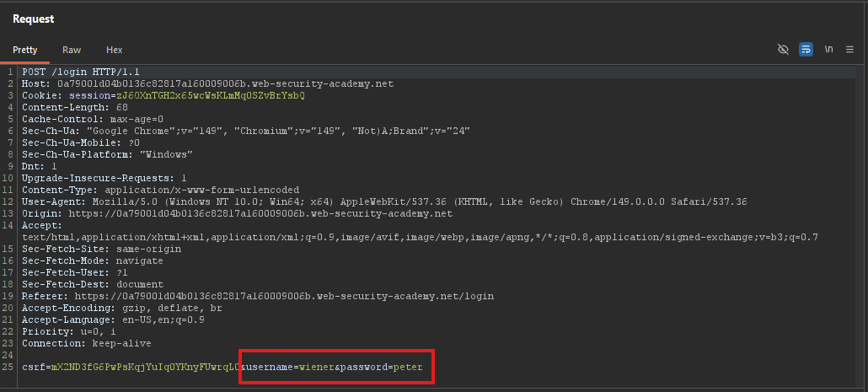The image size is (868, 392).
Task: Click the Accept-Language: en-US line
Action: [113, 320]
